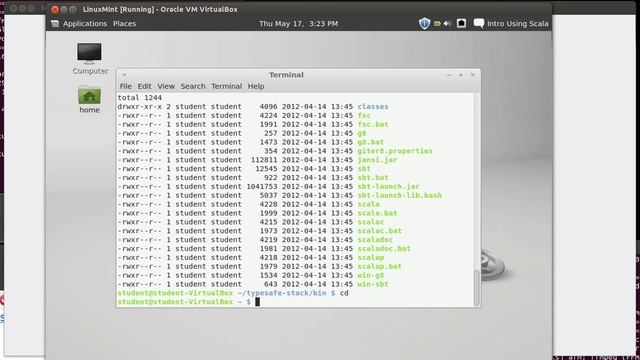Screen dimensions: 640x360
Task: Click the 'cd' command text
Action: (344, 293)
